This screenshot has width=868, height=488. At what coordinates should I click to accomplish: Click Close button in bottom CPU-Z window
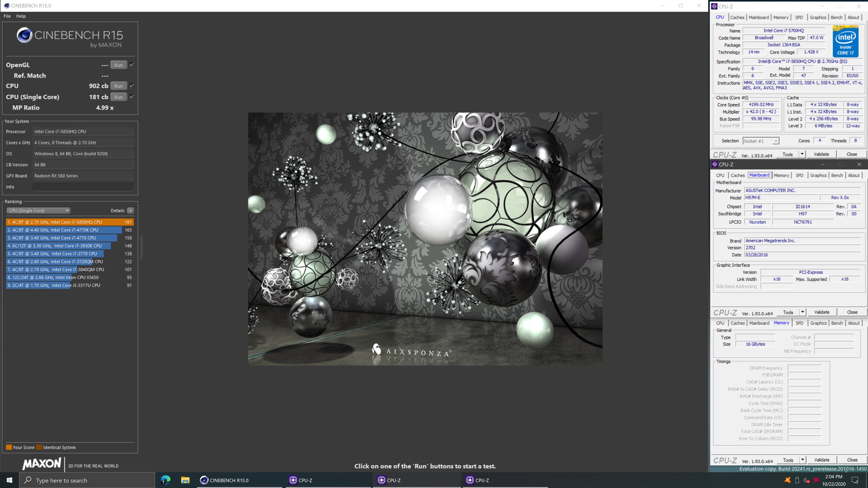point(852,460)
